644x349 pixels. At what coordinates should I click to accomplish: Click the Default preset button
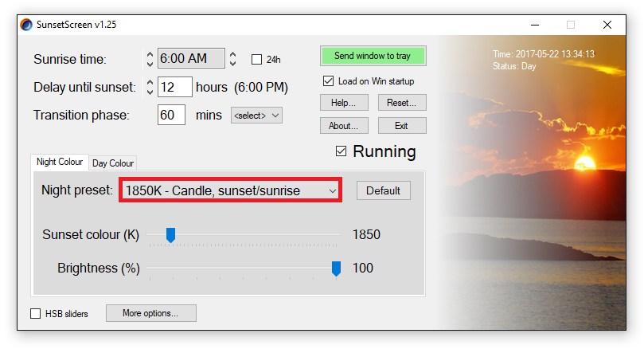(x=383, y=190)
